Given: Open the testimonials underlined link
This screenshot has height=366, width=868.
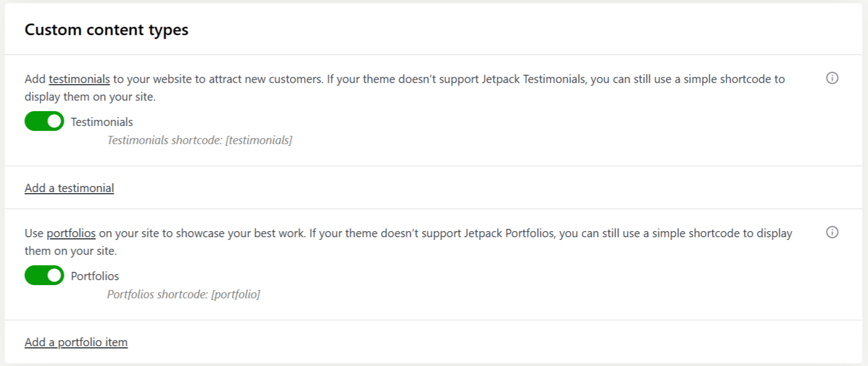Looking at the screenshot, I should click(x=79, y=79).
